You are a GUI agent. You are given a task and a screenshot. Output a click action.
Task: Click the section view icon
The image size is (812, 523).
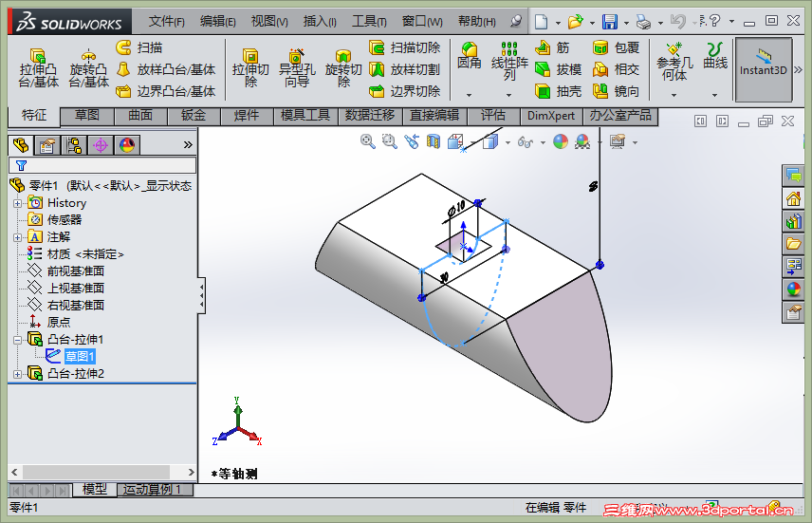(434, 141)
